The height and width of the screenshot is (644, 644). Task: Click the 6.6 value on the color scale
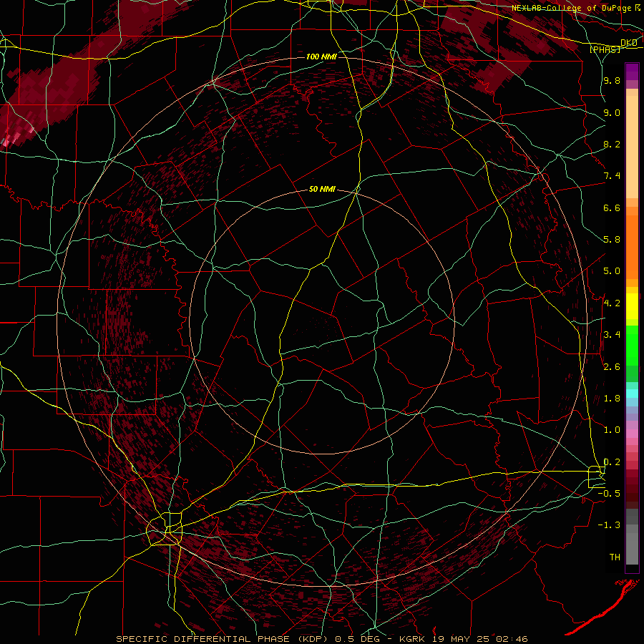[612, 208]
